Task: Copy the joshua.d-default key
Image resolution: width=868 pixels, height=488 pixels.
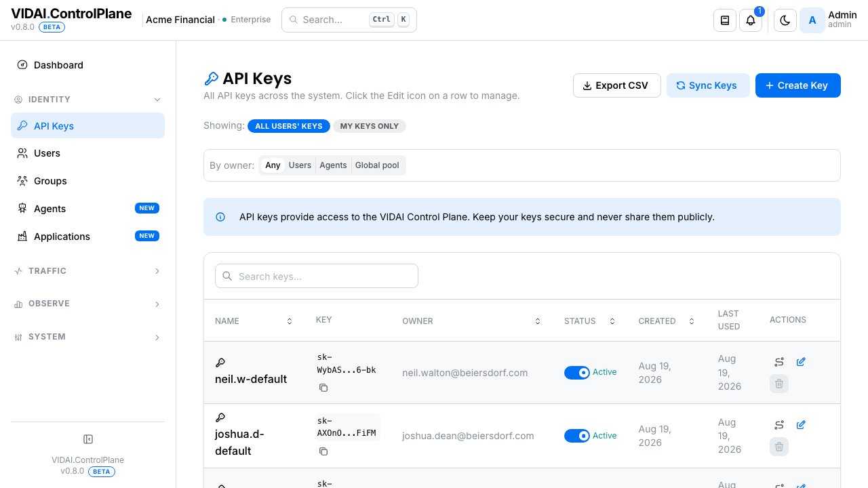Action: (x=323, y=451)
